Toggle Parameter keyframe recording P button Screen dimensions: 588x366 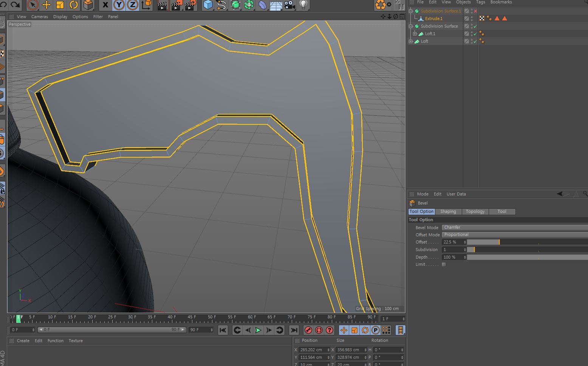[376, 330]
